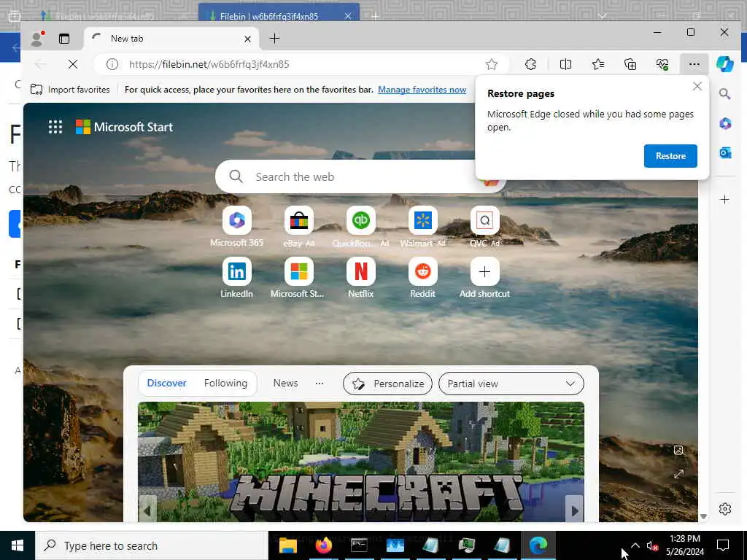This screenshot has height=560, width=747.
Task: Open Reddit shortcut tile
Action: [422, 278]
